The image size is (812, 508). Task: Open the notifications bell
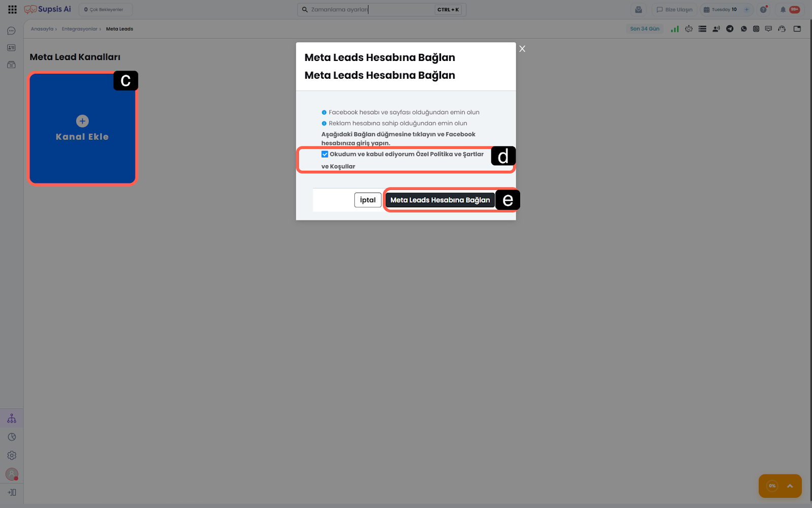coord(783,10)
